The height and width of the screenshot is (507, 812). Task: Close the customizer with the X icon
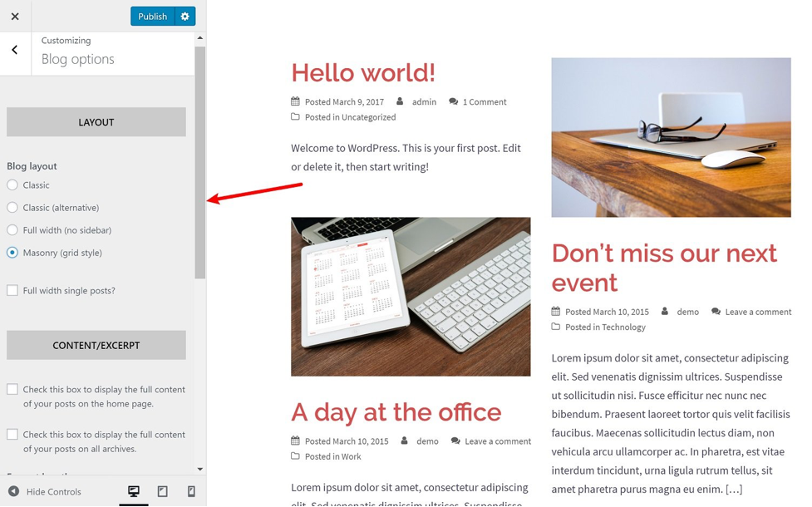(x=15, y=16)
